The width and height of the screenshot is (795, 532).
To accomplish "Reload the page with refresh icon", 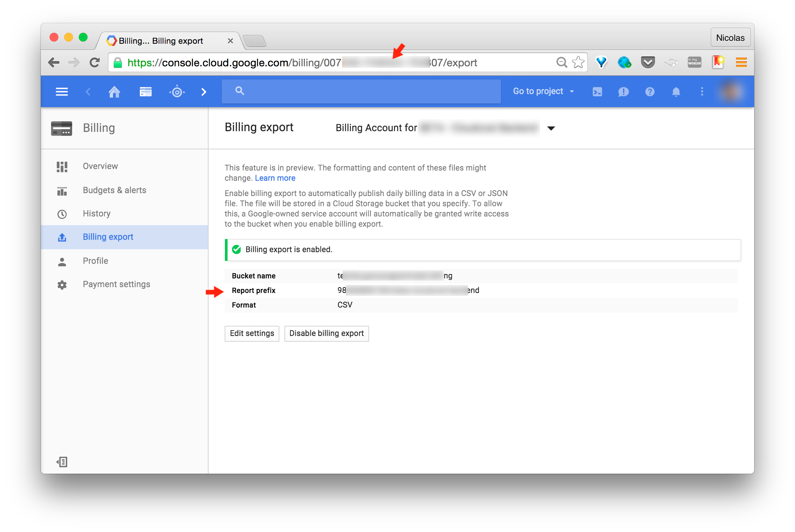I will click(x=95, y=63).
